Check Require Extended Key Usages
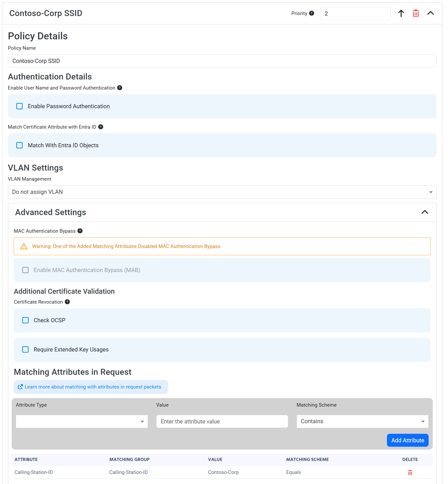The height and width of the screenshot is (484, 448). click(x=25, y=349)
